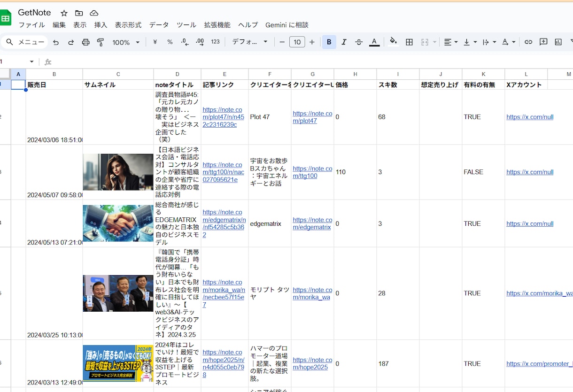Click the redo arrow icon
Image resolution: width=573 pixels, height=392 pixels.
(x=71, y=42)
